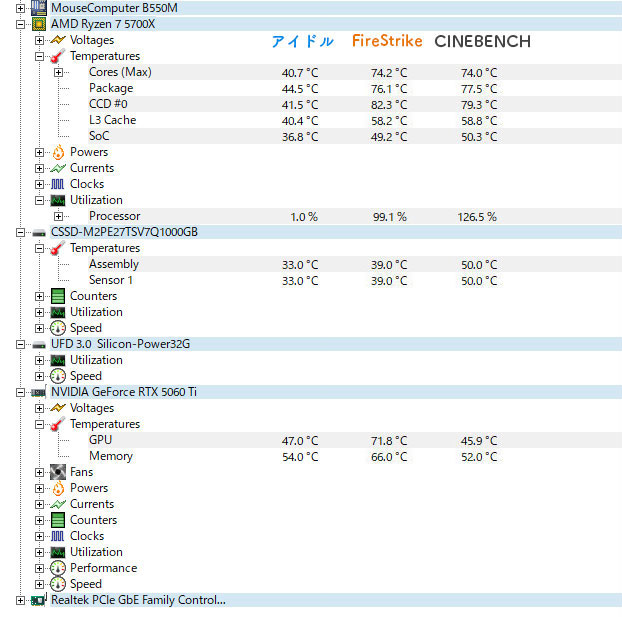Click the UFD Speed gauge icon
This screenshot has height=617, width=622.
coord(58,376)
